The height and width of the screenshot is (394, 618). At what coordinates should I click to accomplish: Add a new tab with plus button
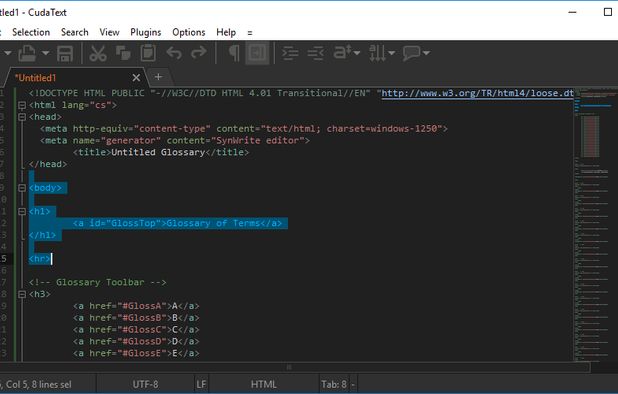tap(158, 77)
